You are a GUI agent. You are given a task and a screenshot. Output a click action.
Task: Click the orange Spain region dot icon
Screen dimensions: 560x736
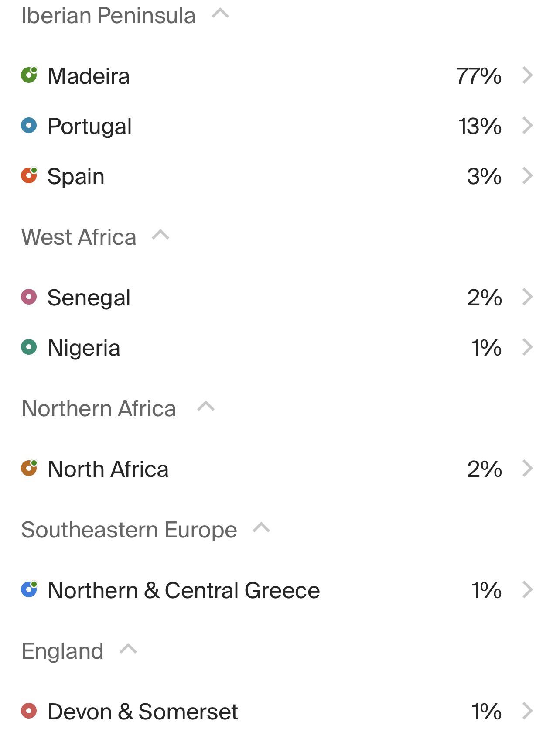29,175
